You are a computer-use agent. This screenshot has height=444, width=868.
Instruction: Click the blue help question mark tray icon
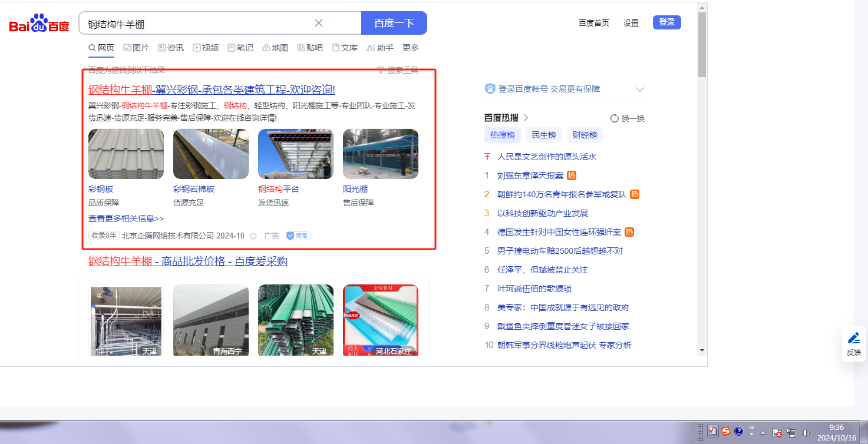[x=738, y=431]
